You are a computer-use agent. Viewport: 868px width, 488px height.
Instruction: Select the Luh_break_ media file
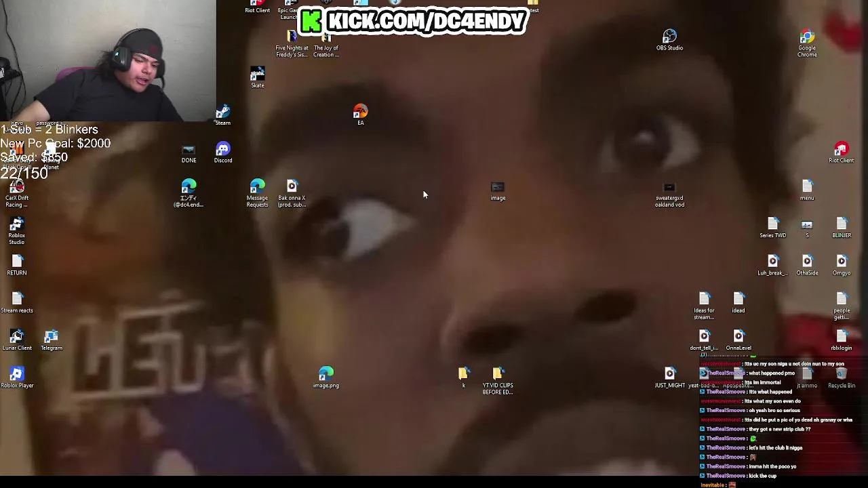pyautogui.click(x=772, y=265)
